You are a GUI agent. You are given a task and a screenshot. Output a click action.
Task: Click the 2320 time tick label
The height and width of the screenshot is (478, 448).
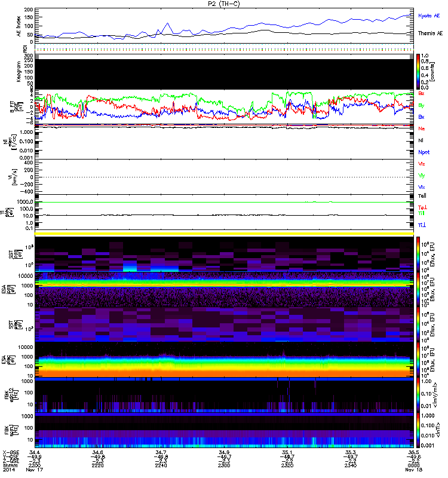click(x=287, y=465)
